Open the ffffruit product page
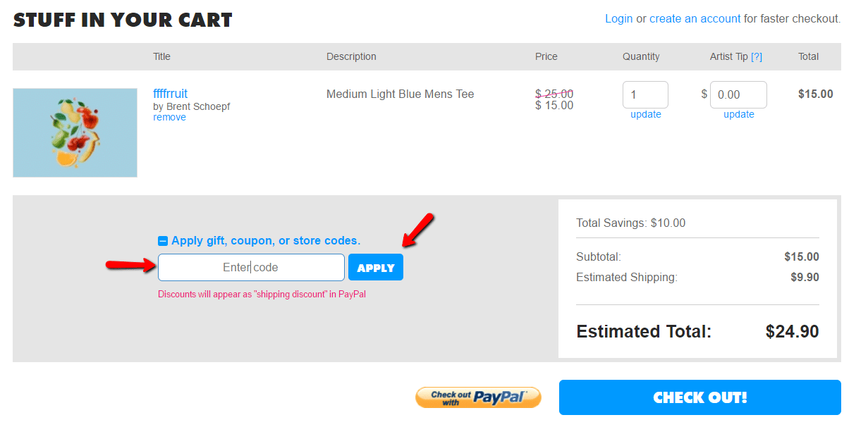Screen dimensions: 868x427 coord(170,93)
